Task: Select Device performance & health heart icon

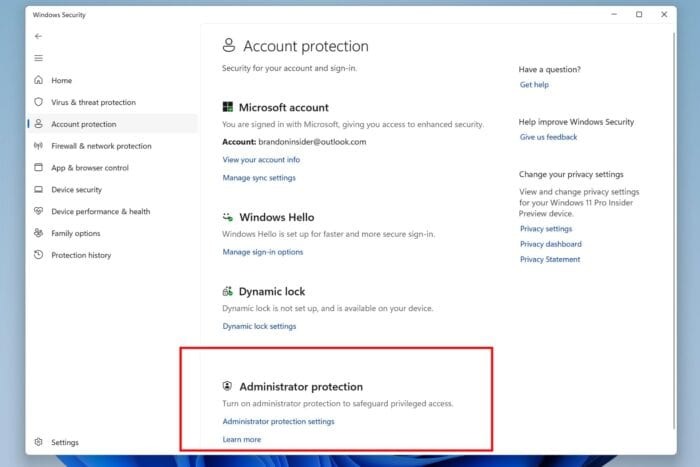Action: tap(39, 212)
